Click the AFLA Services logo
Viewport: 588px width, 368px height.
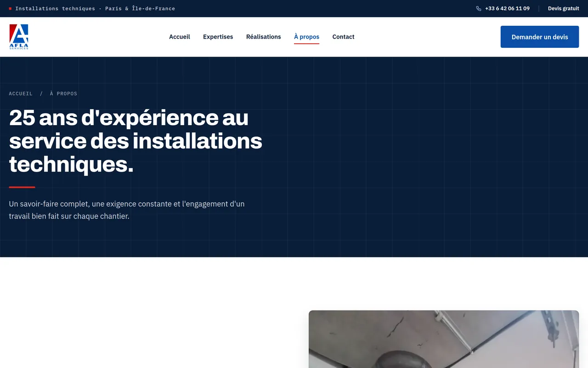pos(19,37)
